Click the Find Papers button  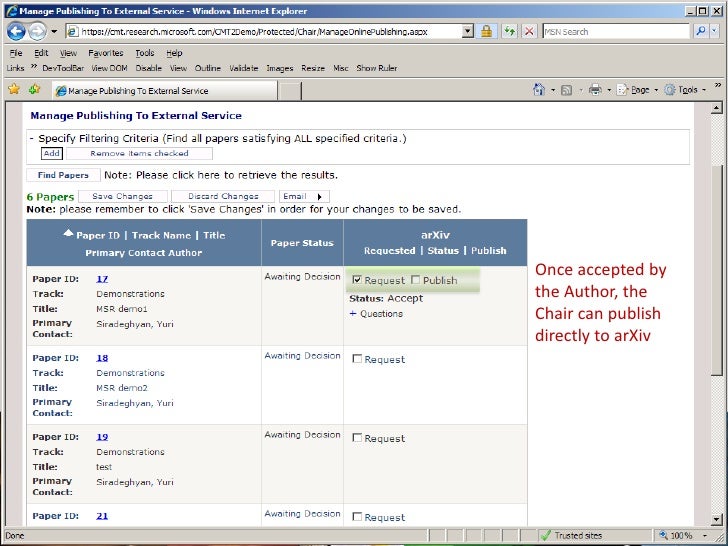click(x=63, y=175)
